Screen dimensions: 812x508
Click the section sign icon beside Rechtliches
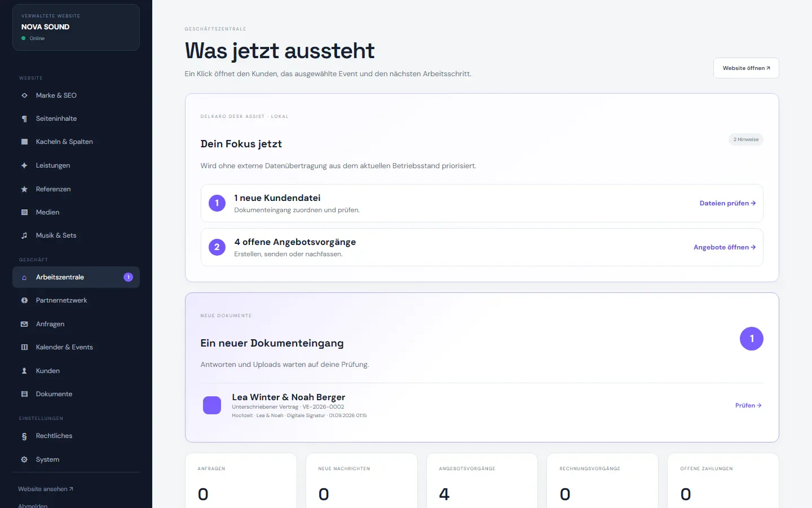pos(24,436)
